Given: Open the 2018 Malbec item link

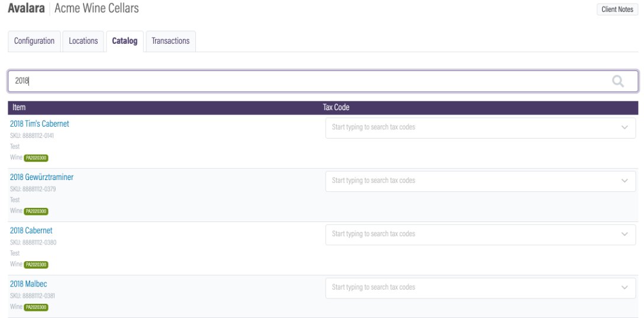Looking at the screenshot, I should point(28,284).
